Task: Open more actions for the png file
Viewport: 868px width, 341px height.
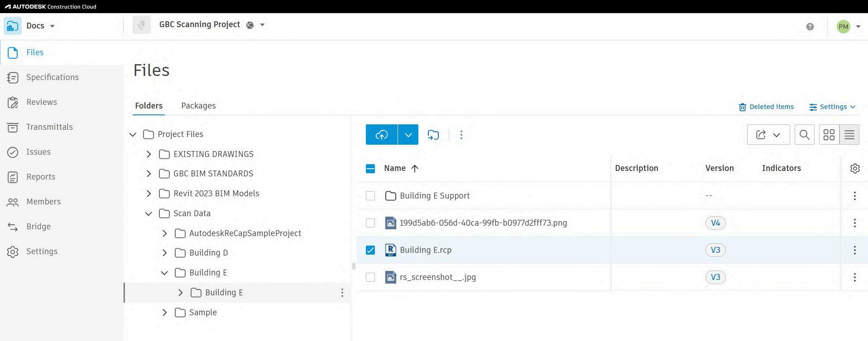Action: tap(855, 223)
